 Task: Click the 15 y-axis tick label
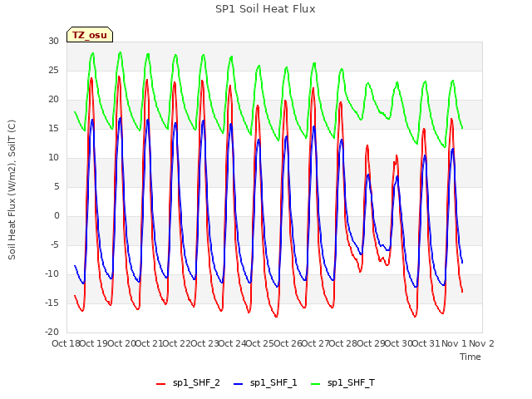53,128
